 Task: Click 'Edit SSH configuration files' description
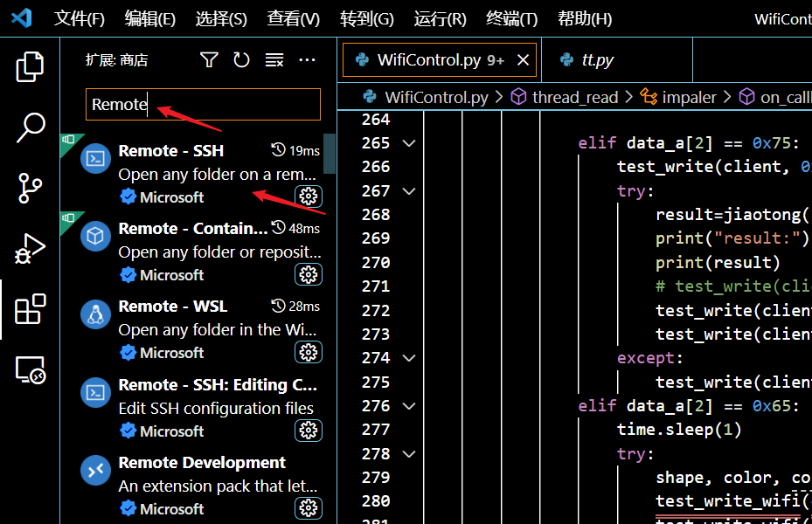click(216, 408)
